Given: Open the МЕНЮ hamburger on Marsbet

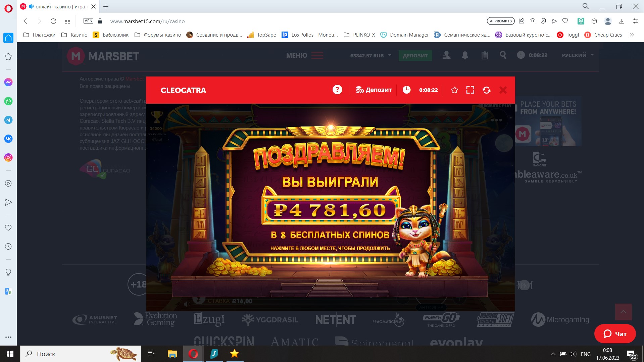Looking at the screenshot, I should [x=305, y=55].
